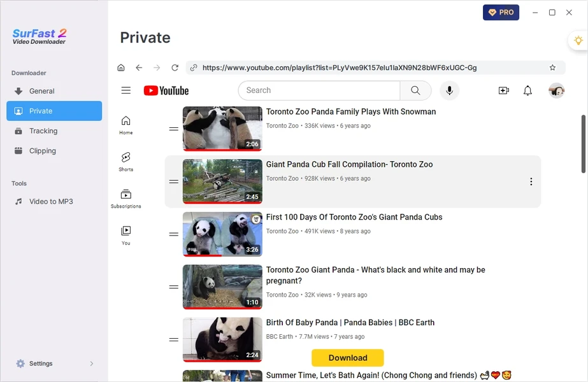Open the pregnant Giant Panda thumbnail
Image resolution: width=588 pixels, height=382 pixels.
(x=222, y=286)
